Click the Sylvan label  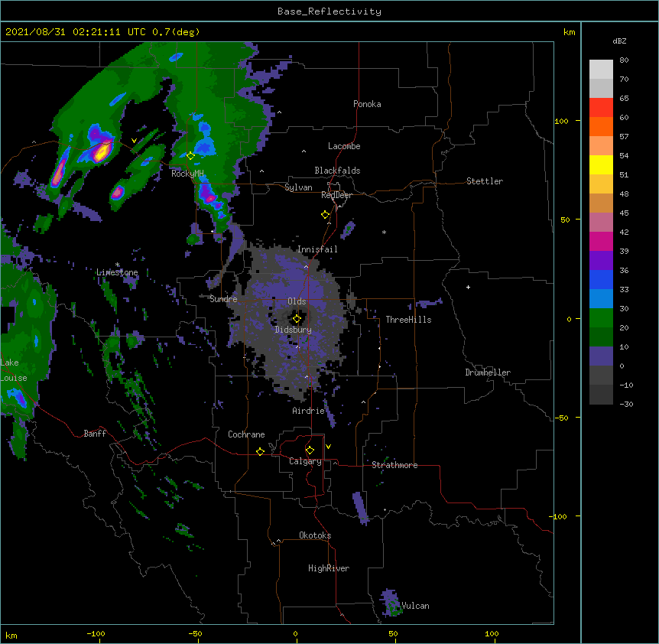coord(298,187)
